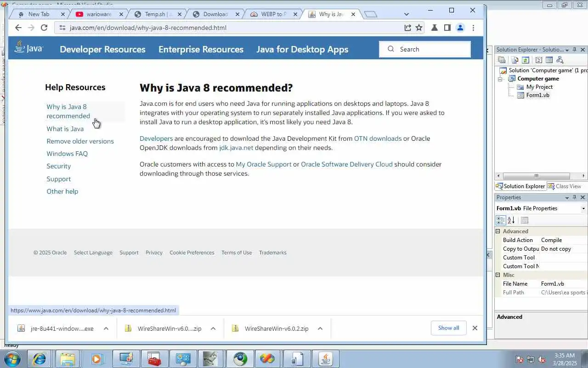Open options chevron for WireShareWin-v6.0....zip download
This screenshot has width=588, height=368.
[x=213, y=328]
